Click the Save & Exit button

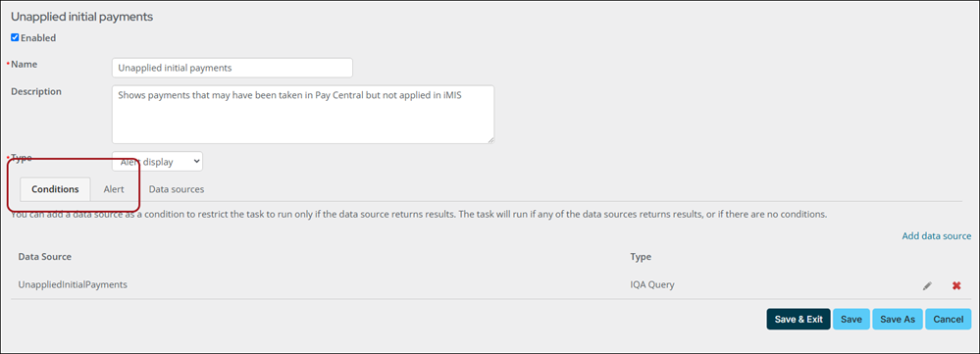click(799, 319)
